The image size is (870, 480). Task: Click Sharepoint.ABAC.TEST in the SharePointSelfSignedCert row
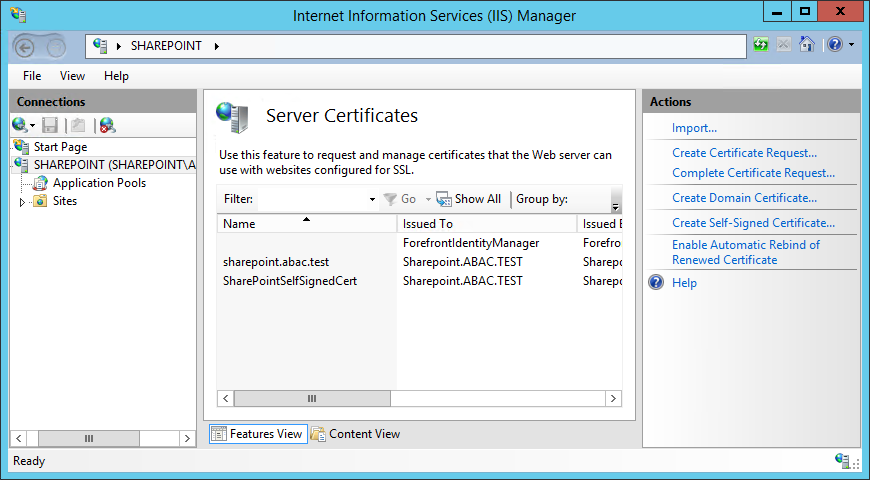point(463,281)
